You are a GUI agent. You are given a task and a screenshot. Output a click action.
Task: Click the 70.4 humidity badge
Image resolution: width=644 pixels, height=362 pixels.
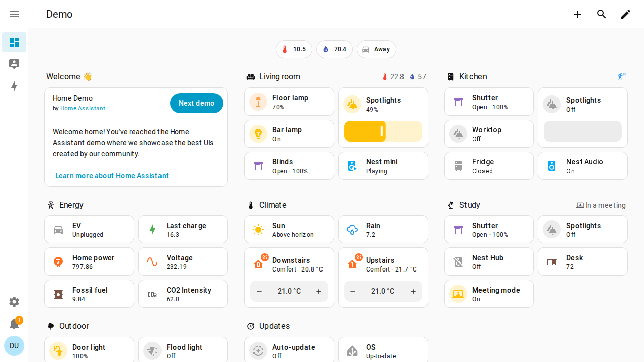335,49
